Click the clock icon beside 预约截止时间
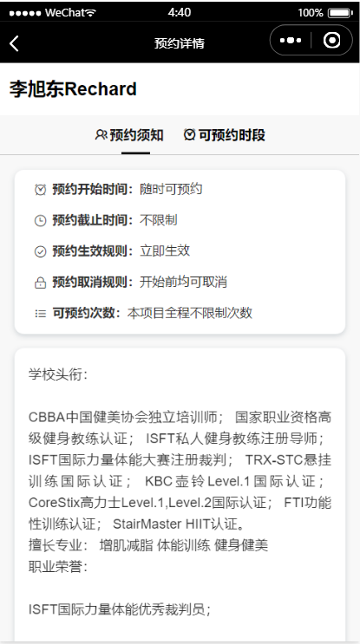The height and width of the screenshot is (644, 360). pyautogui.click(x=40, y=220)
